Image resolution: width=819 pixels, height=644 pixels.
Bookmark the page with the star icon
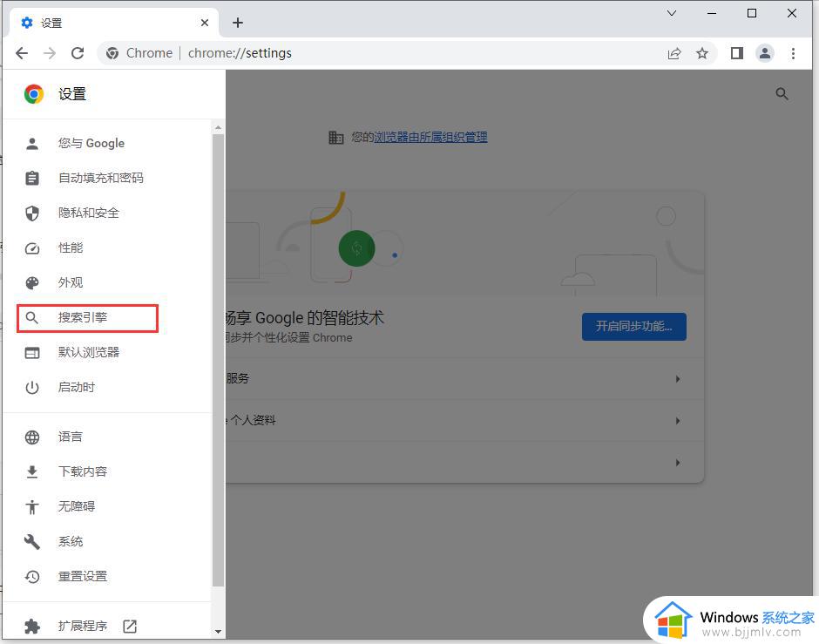tap(702, 53)
